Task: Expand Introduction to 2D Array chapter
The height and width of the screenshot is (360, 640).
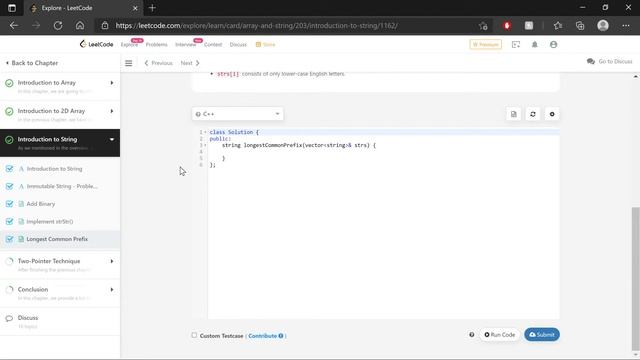Action: (112, 111)
